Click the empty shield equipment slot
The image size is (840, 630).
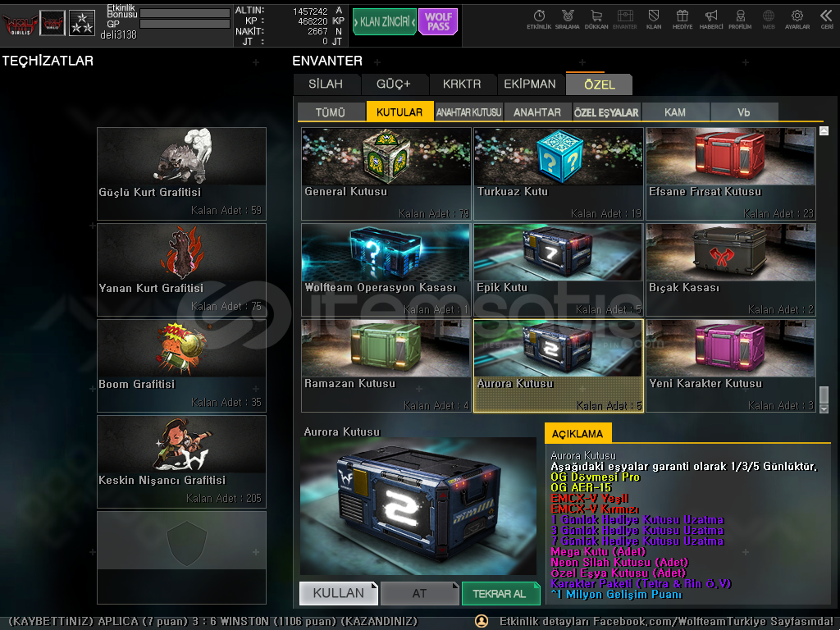181,558
